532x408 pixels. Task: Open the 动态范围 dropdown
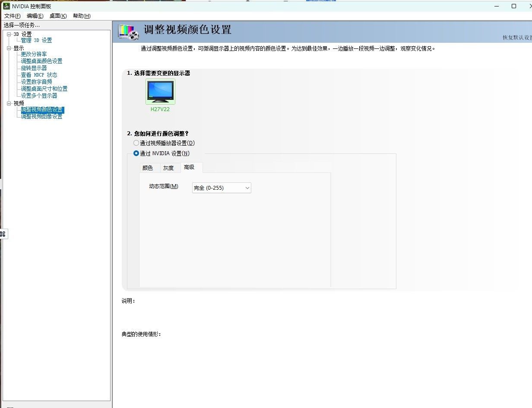[x=222, y=188]
